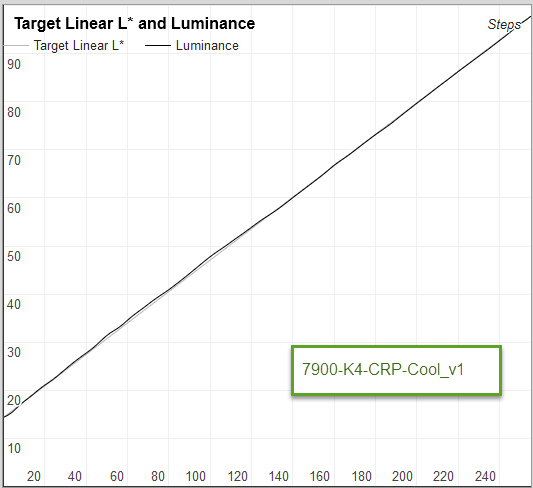Click the gray Target Linear L* legend line
This screenshot has width=533, height=488.
click(x=16, y=46)
